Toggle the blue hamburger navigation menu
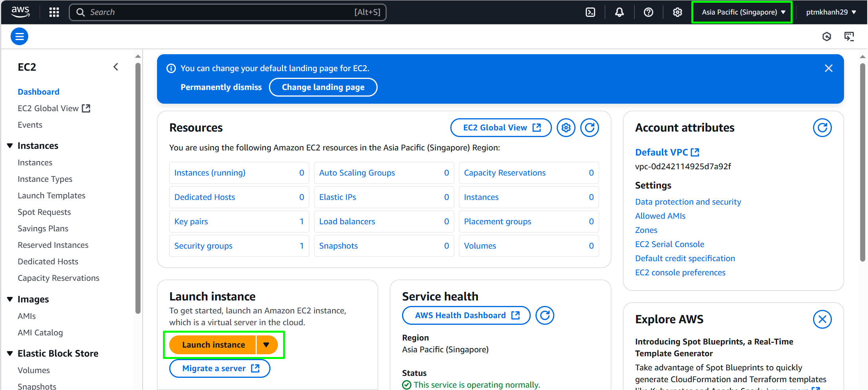868x390 pixels. [x=19, y=37]
